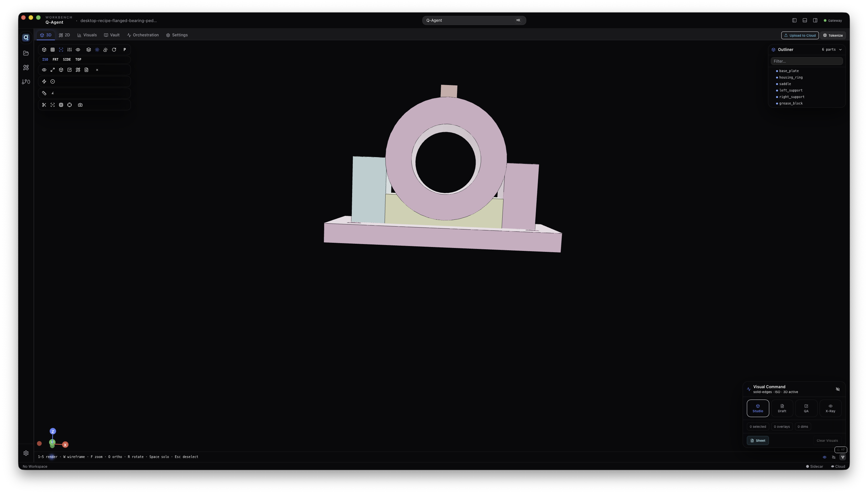Open the 3D tab
The height and width of the screenshot is (494, 868).
click(46, 35)
